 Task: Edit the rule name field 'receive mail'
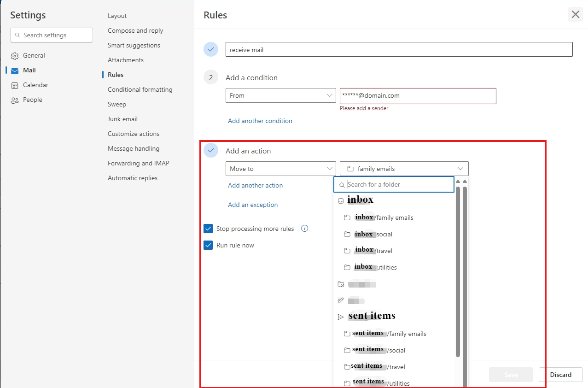click(399, 49)
